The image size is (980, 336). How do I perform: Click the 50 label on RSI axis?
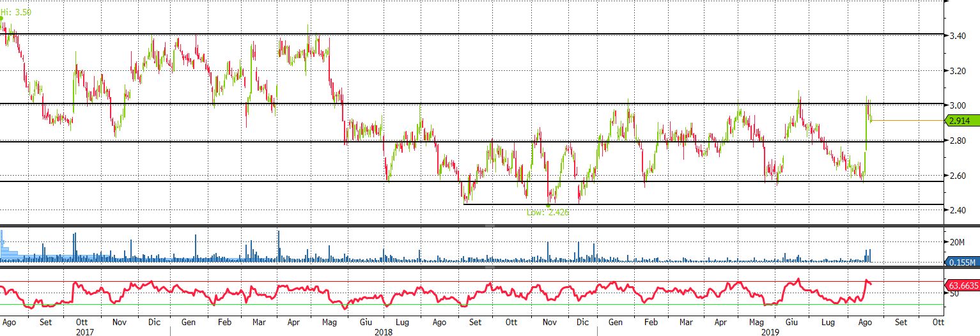[953, 294]
